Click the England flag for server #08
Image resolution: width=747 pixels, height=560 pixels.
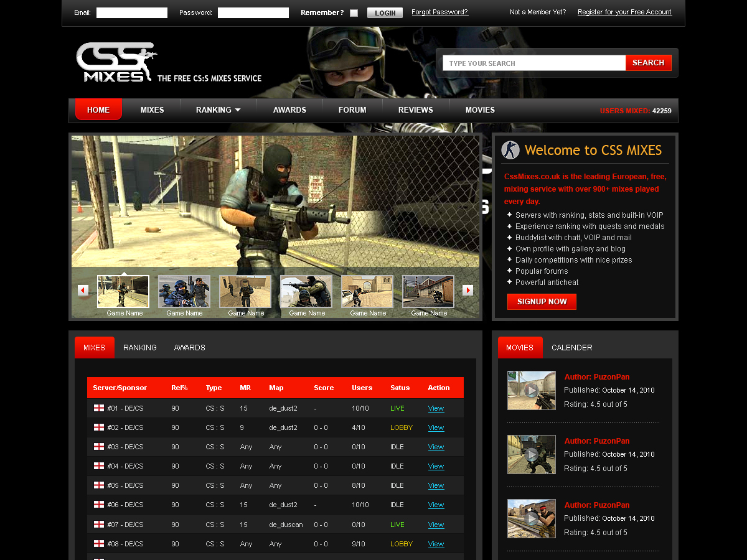tap(98, 544)
